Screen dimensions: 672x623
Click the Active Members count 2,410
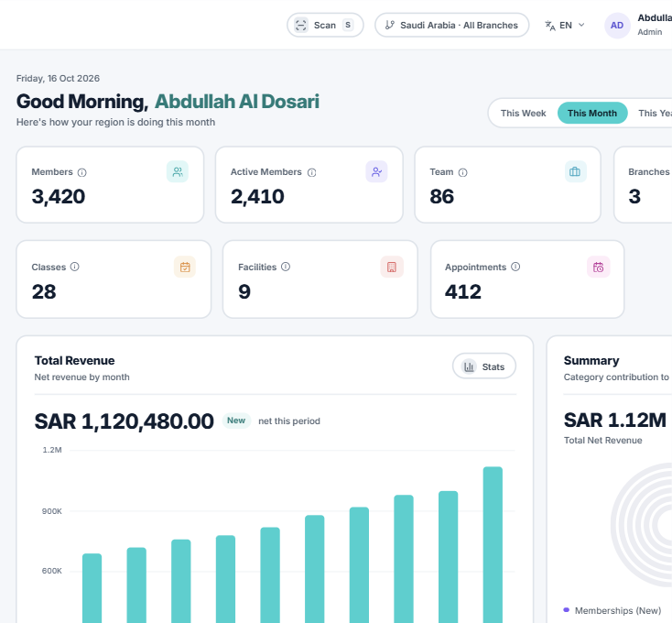pos(257,197)
